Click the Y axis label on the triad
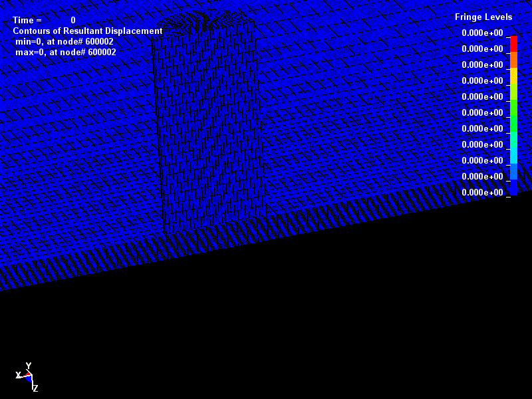Viewport: 532px width, 399px height. [x=29, y=366]
